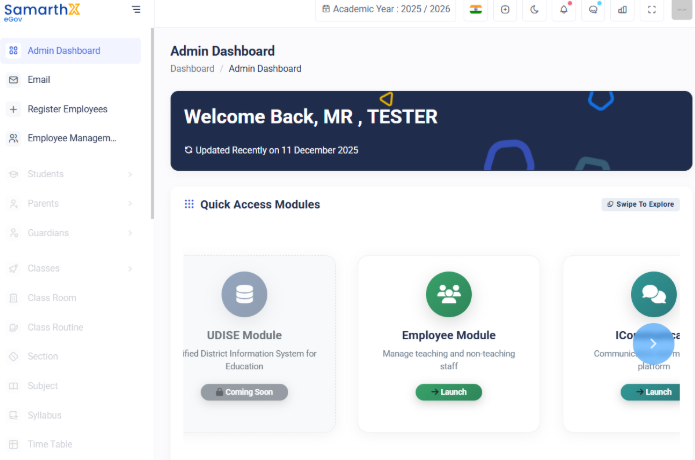The image size is (695, 460).
Task: Expand the Parents sidebar menu
Action: tap(71, 203)
